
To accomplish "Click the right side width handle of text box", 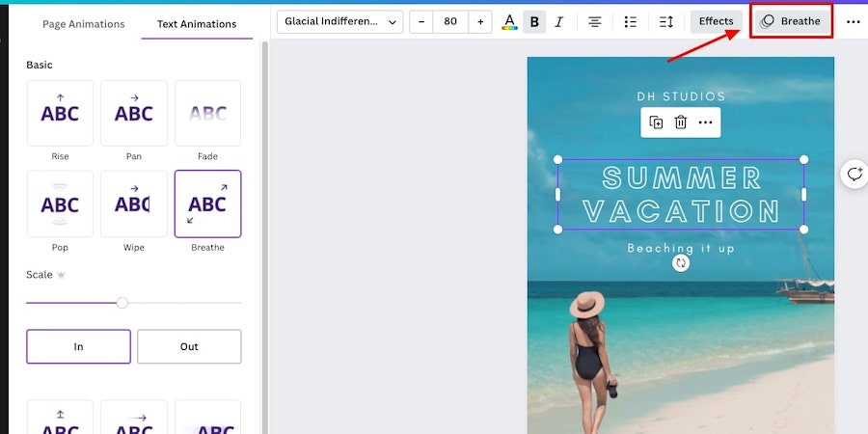I will point(803,194).
